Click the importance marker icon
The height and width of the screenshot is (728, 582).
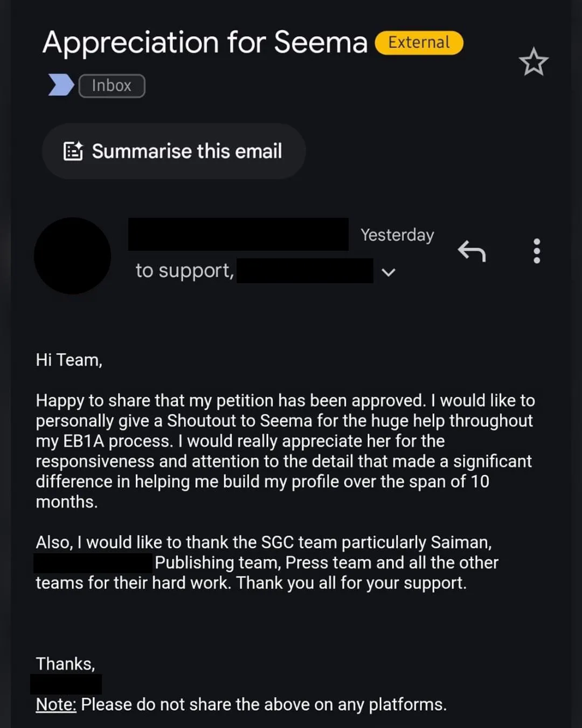[61, 85]
